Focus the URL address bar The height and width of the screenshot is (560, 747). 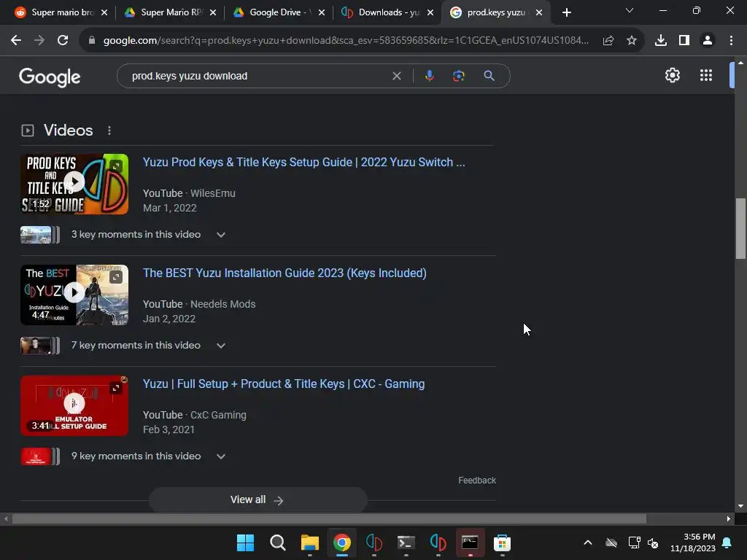pos(346,41)
